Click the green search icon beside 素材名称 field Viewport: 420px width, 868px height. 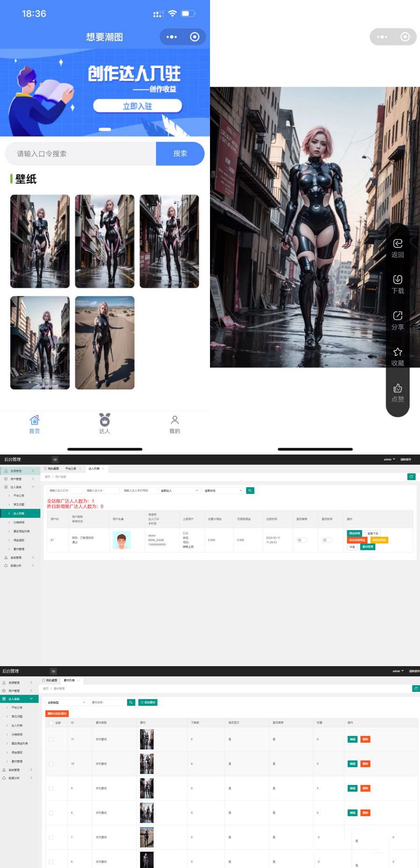tap(131, 703)
